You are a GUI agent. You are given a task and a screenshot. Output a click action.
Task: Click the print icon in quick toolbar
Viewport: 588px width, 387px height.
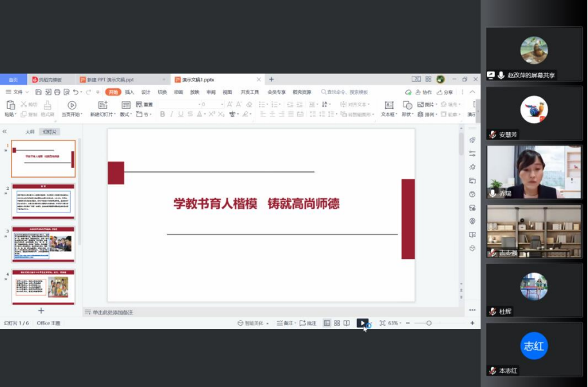pyautogui.click(x=57, y=92)
